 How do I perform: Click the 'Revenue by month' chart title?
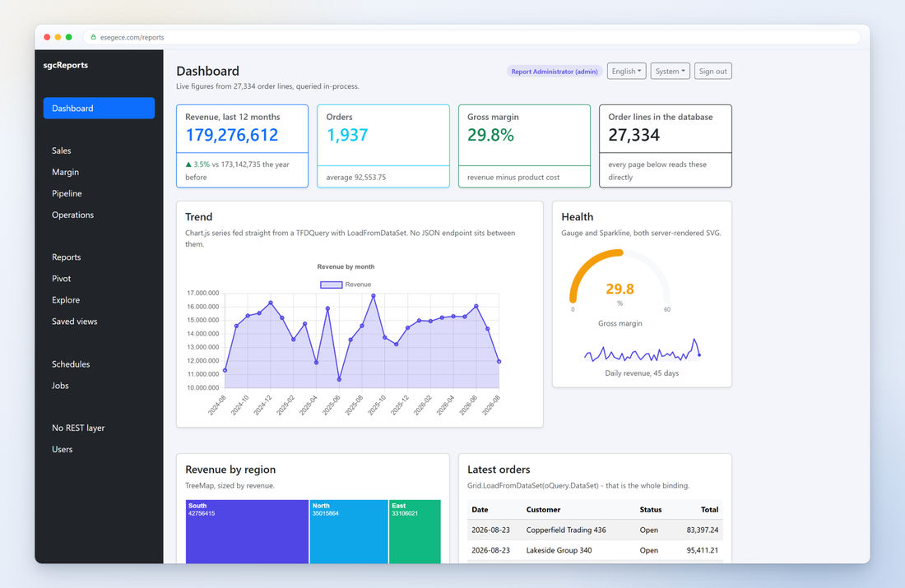click(x=346, y=266)
